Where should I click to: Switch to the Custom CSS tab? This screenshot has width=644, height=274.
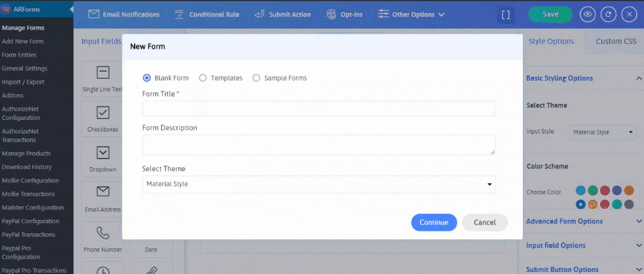(x=616, y=41)
